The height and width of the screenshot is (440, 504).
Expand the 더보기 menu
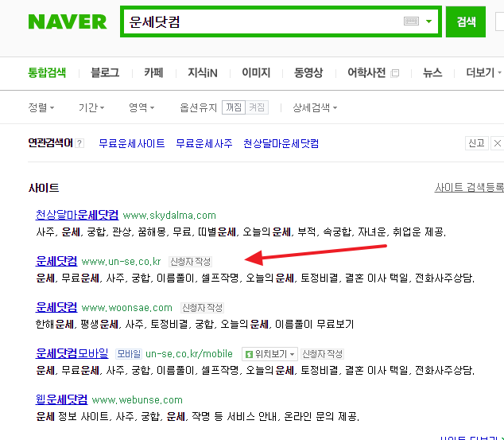pos(483,72)
